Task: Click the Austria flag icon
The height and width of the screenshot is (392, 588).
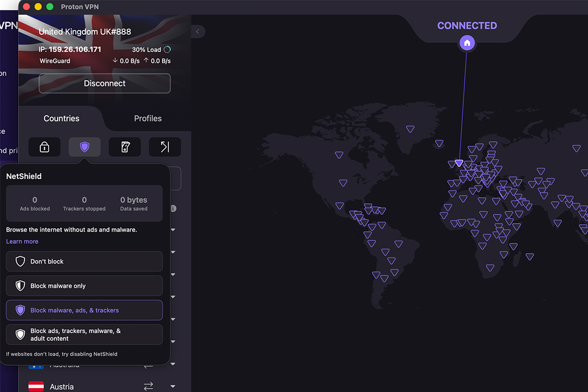Action: point(36,387)
